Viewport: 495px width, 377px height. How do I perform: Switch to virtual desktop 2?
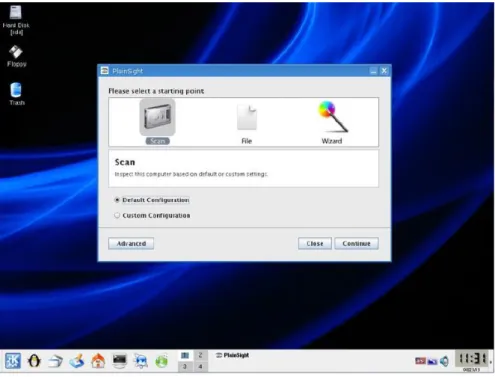(200, 355)
